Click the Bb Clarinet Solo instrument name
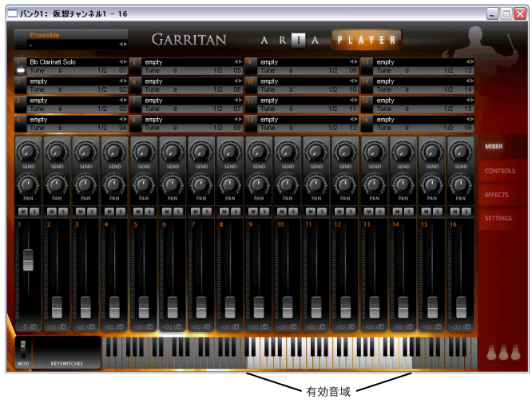This screenshot has width=532, height=403. point(53,62)
